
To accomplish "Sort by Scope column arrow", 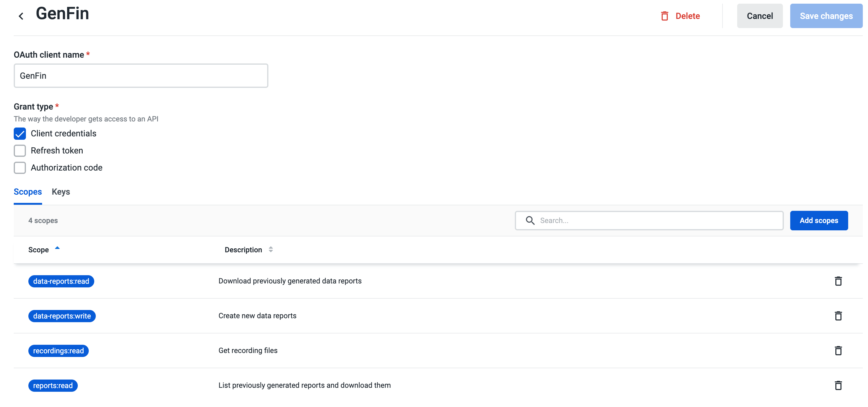I will click(x=57, y=248).
